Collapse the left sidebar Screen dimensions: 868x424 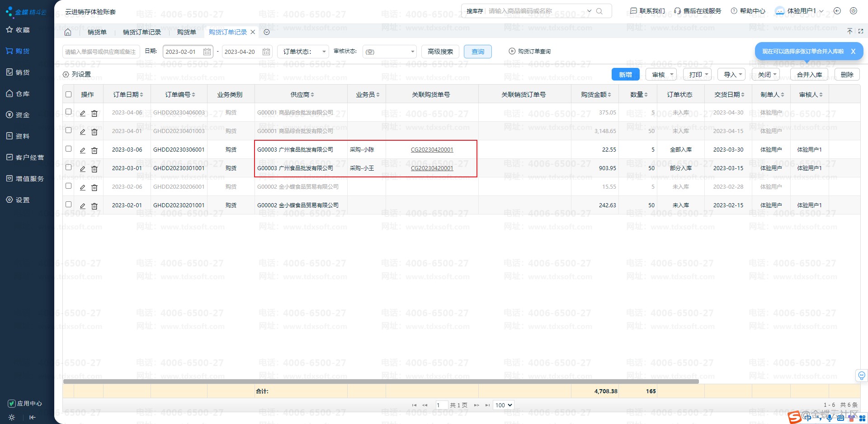32,417
